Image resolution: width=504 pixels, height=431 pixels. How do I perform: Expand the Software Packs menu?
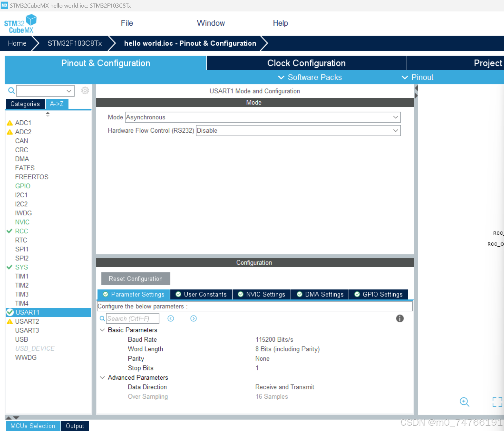(310, 77)
